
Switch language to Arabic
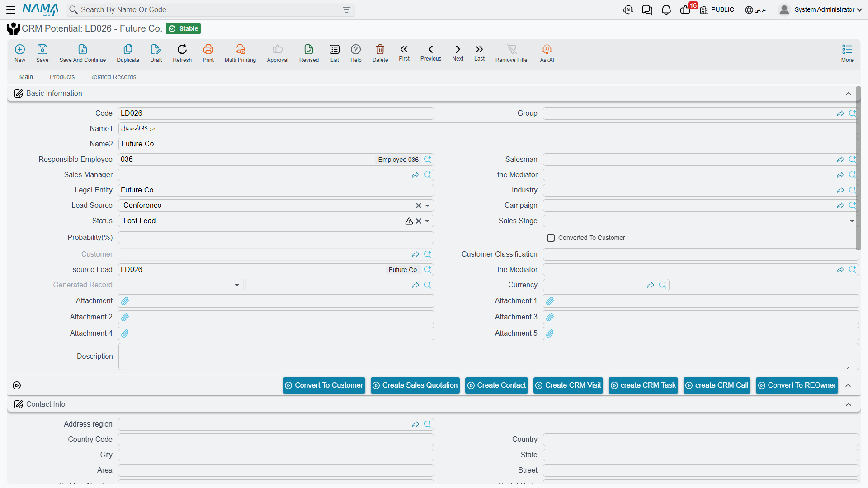tap(756, 9)
